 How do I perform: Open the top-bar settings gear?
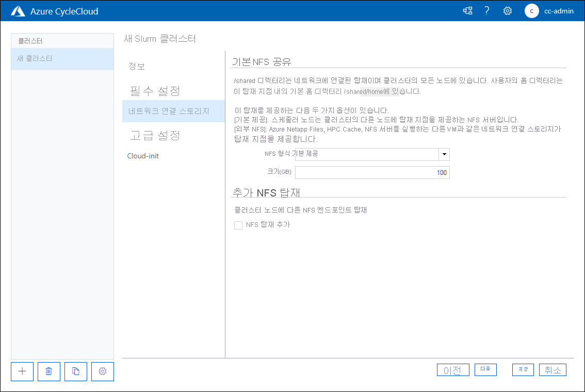coord(507,10)
